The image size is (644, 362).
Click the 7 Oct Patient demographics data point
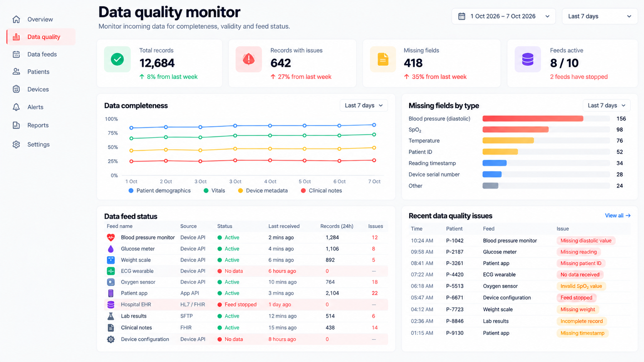[374, 125]
